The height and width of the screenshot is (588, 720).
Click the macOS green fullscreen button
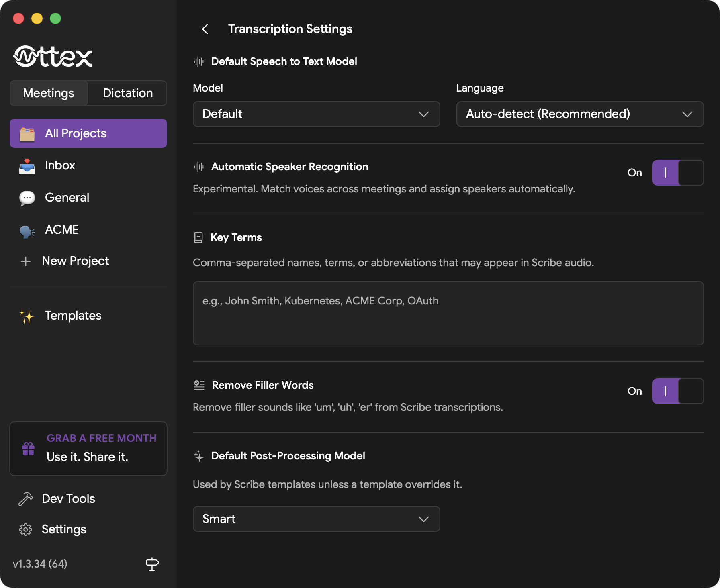55,18
